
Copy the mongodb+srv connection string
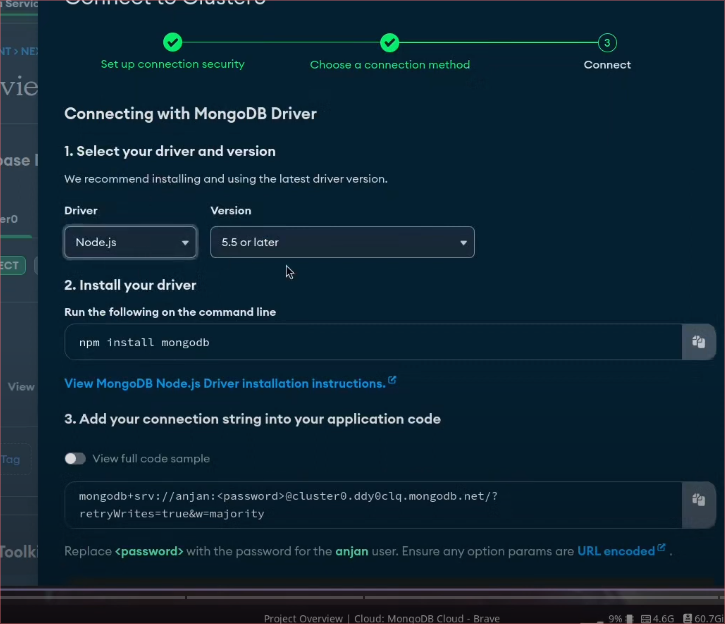tap(698, 500)
